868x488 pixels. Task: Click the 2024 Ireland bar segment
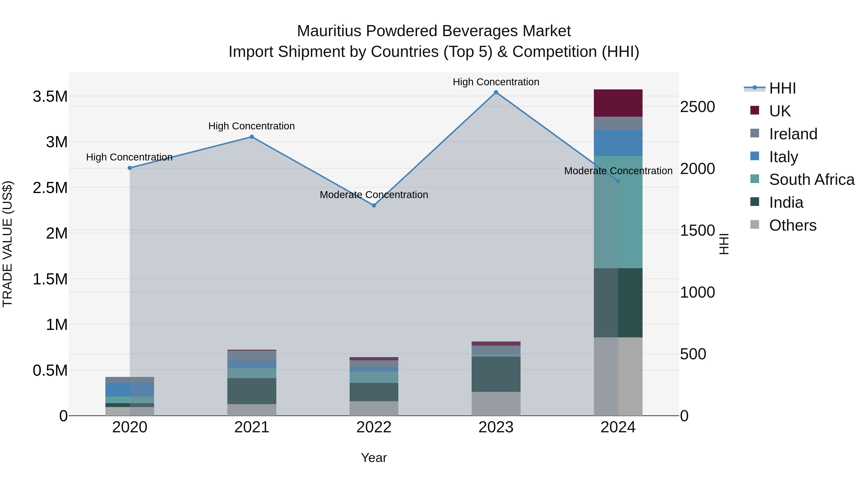click(x=618, y=124)
